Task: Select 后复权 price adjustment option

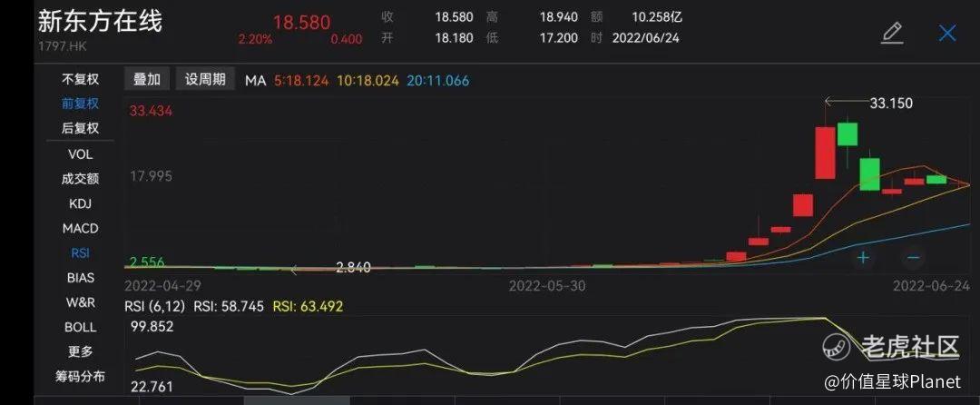Action: pos(80,129)
